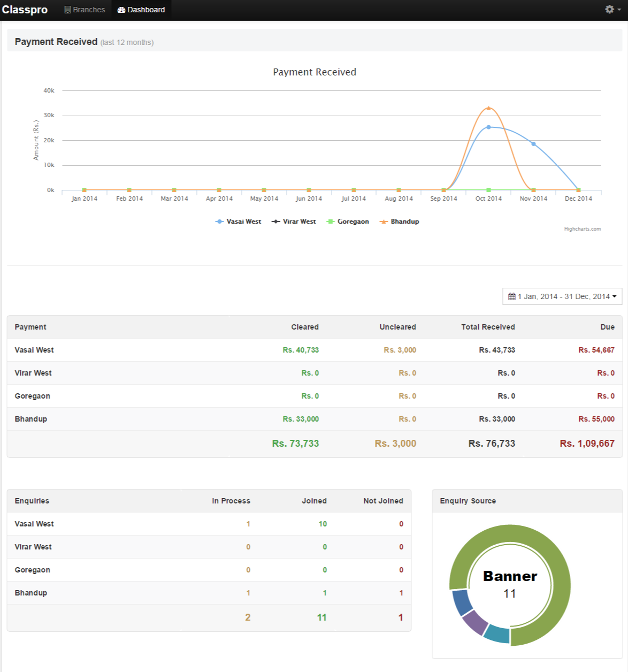Switch to the Dashboard tab

point(141,9)
